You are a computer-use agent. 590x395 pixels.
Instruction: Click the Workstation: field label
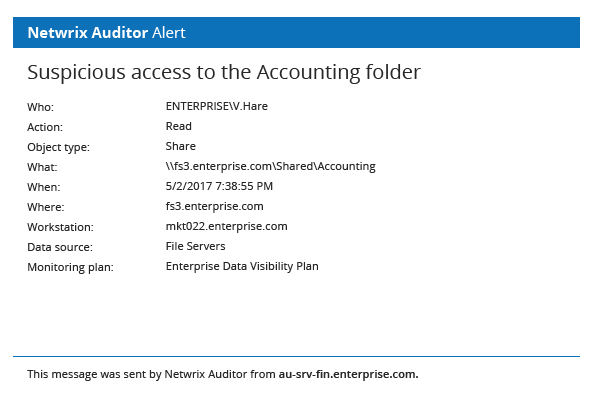point(60,227)
